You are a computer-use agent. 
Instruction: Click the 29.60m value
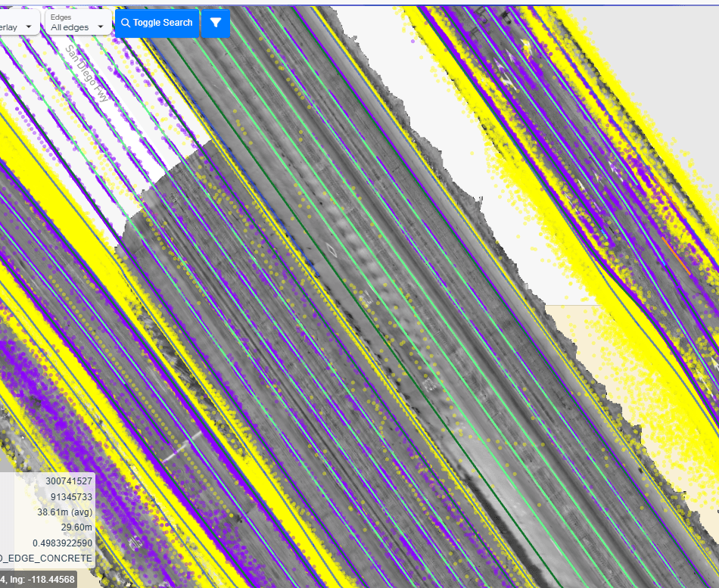click(76, 527)
